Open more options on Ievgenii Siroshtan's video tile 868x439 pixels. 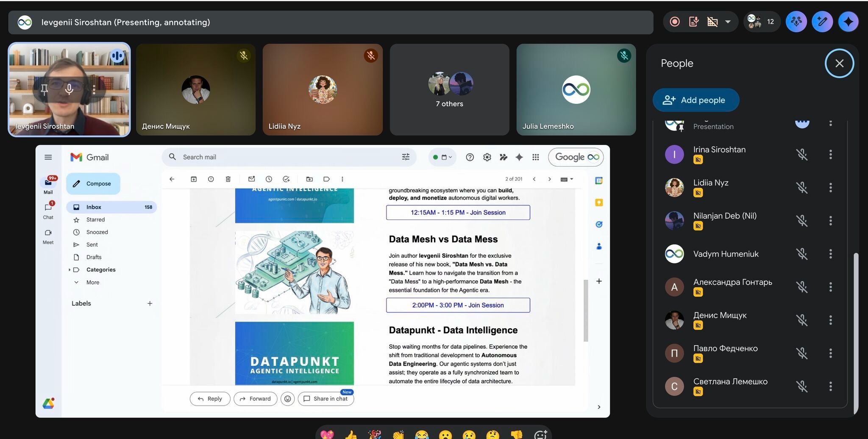[x=94, y=89]
